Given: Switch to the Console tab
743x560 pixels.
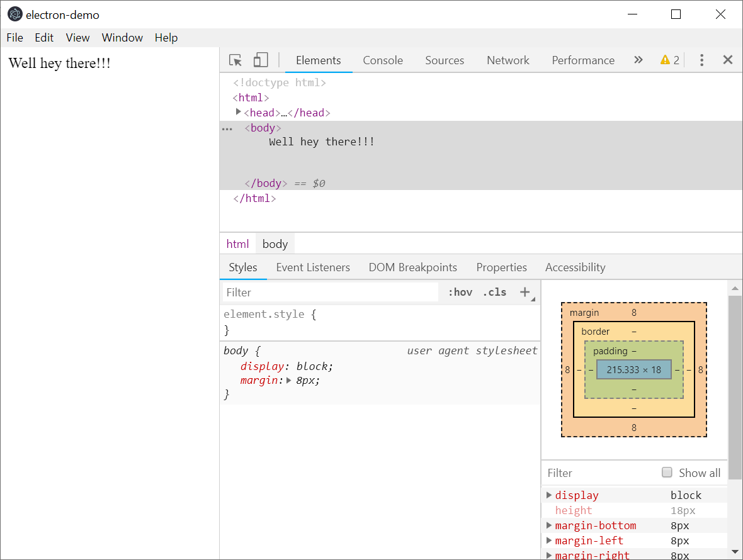Looking at the screenshot, I should coord(383,60).
